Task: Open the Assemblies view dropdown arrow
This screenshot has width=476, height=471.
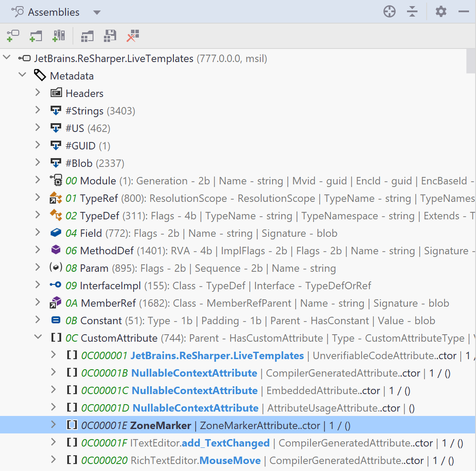Action: (x=97, y=12)
